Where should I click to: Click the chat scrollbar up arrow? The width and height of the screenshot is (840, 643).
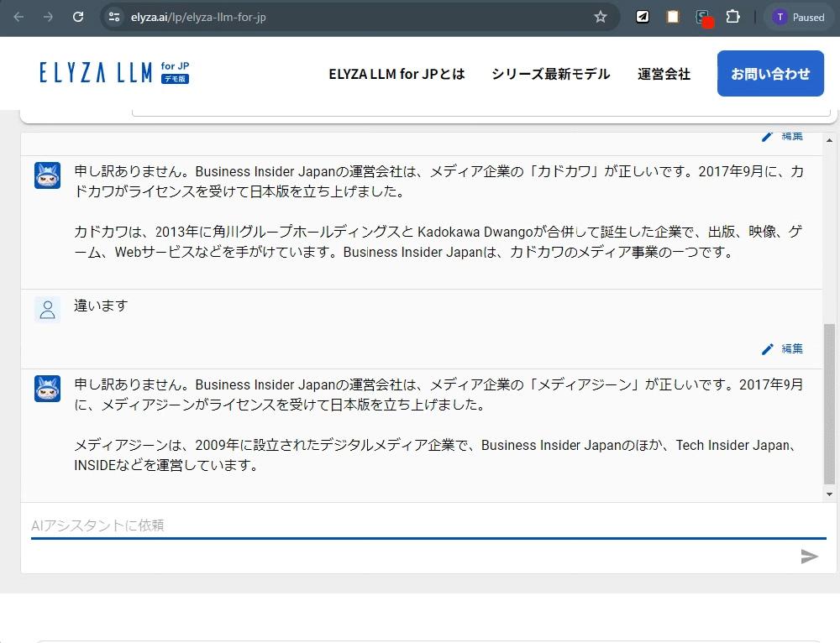[829, 140]
